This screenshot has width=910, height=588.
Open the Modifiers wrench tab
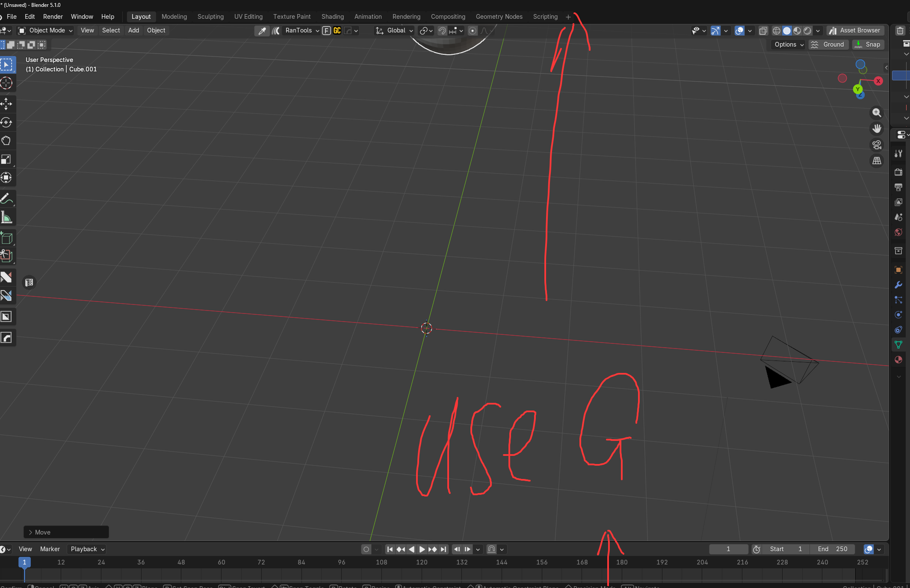pyautogui.click(x=898, y=285)
